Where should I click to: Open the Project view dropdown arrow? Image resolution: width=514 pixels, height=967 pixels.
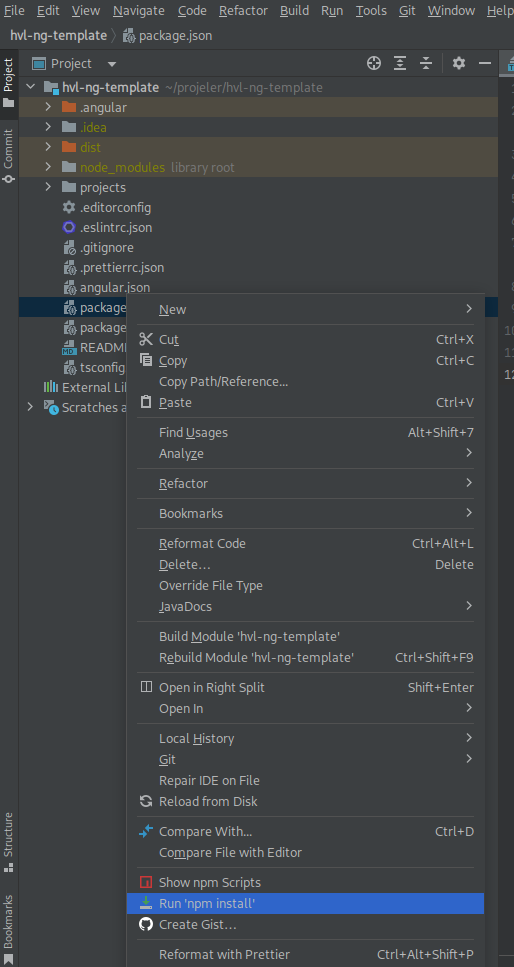(x=112, y=64)
